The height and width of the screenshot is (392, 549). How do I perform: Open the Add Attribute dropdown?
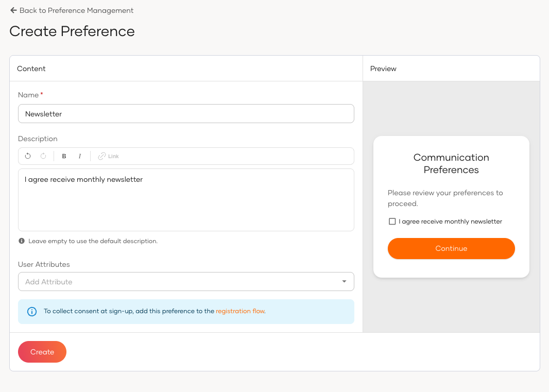186,282
